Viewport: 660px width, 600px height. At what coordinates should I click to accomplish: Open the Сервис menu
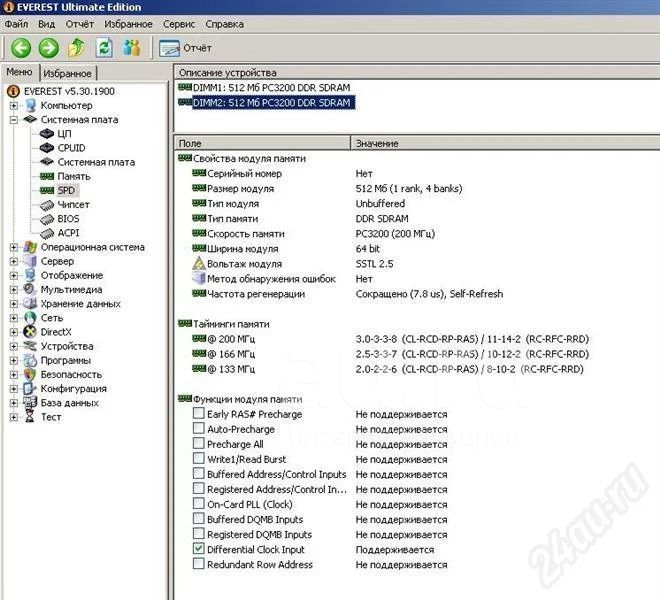[x=179, y=24]
